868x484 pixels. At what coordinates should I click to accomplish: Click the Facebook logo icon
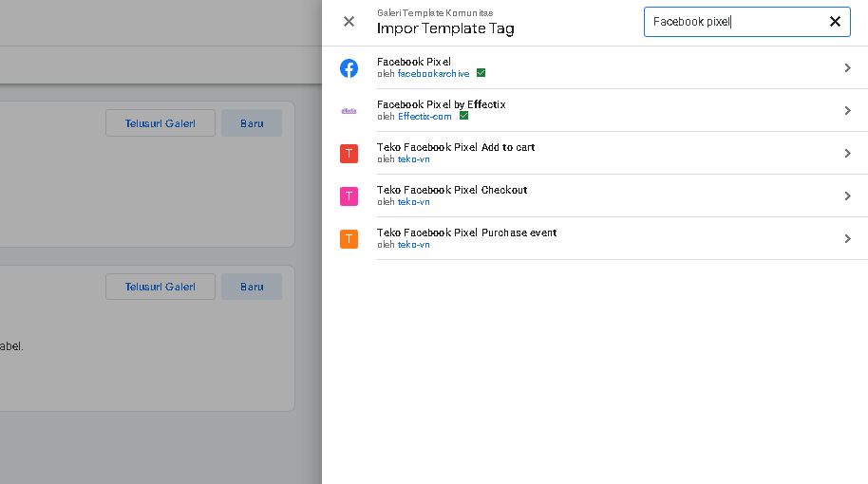349,68
